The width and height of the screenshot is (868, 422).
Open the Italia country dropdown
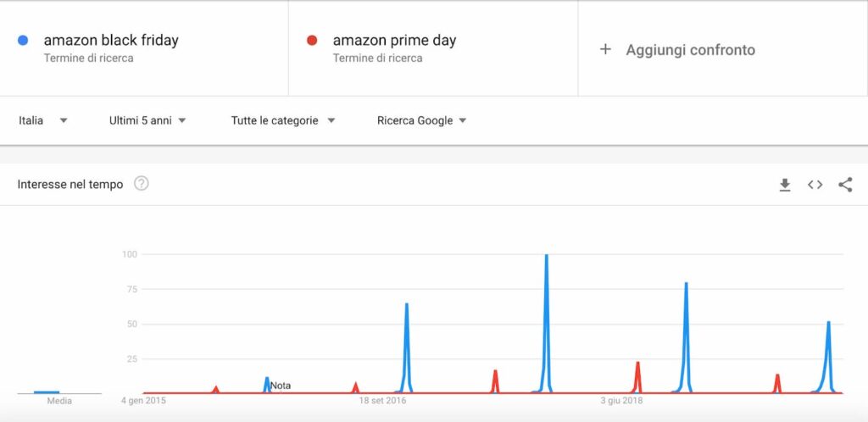[x=42, y=120]
